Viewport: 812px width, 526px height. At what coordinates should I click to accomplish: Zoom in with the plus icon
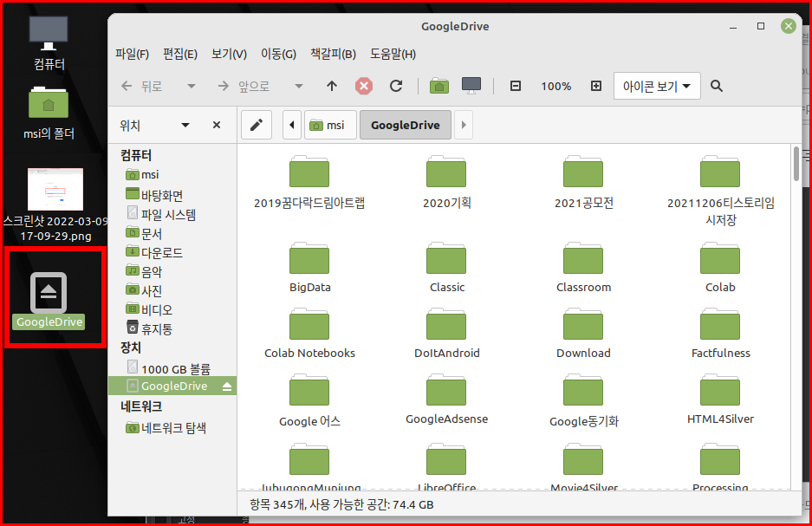click(x=596, y=86)
